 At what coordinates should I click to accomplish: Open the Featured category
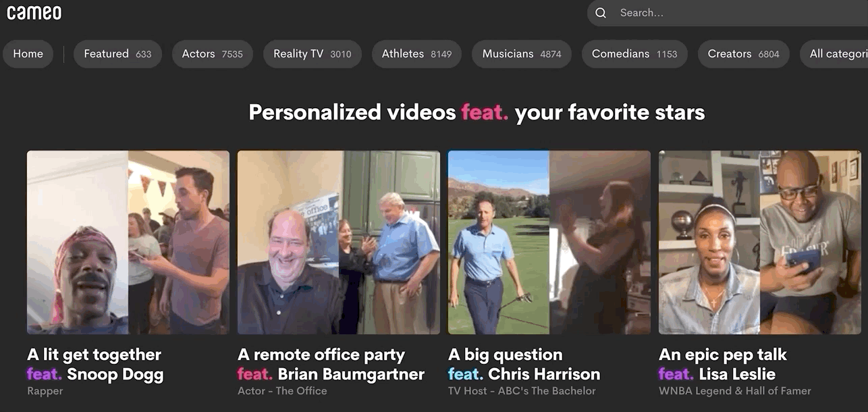click(117, 54)
